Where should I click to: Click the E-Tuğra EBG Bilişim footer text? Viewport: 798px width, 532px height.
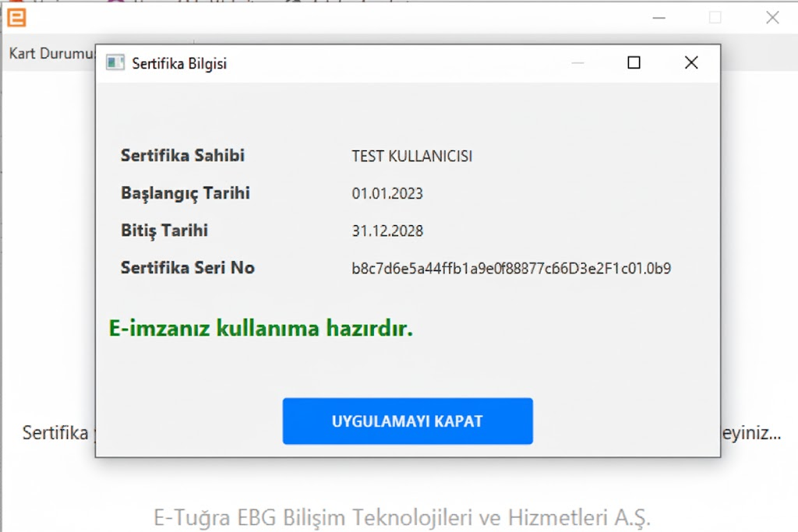point(401,516)
